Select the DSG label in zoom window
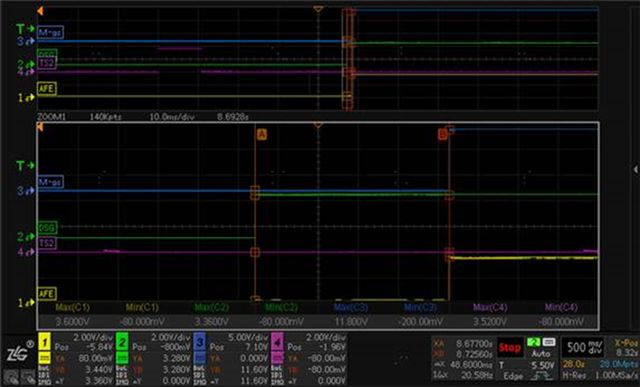This screenshot has width=640, height=387. coord(47,227)
